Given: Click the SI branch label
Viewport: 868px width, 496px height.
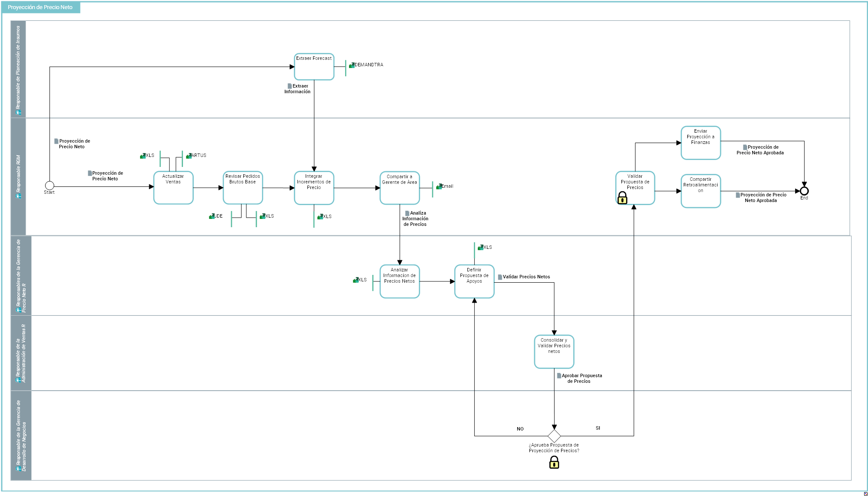Looking at the screenshot, I should [x=598, y=428].
